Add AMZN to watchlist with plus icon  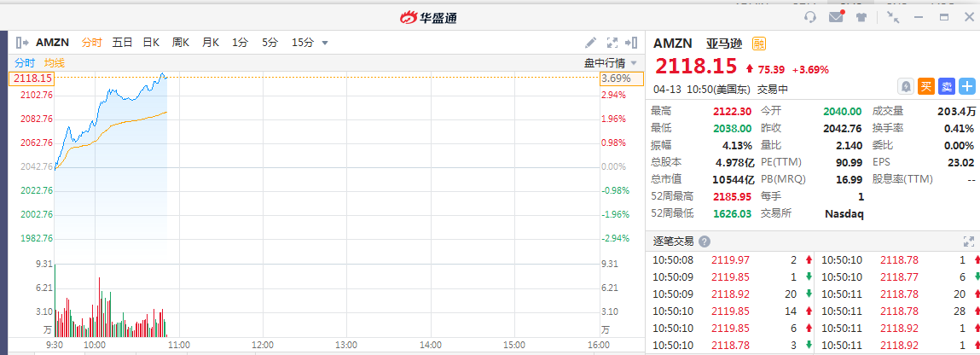pyautogui.click(x=967, y=86)
